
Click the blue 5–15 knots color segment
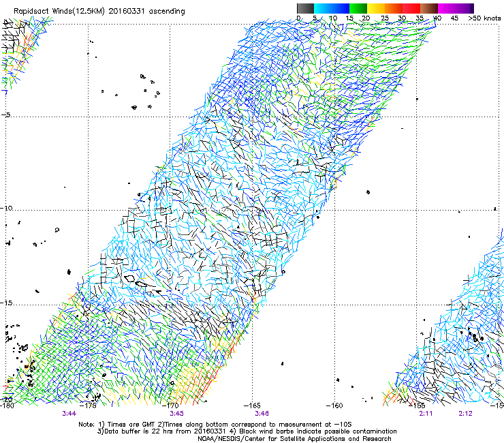332,8
